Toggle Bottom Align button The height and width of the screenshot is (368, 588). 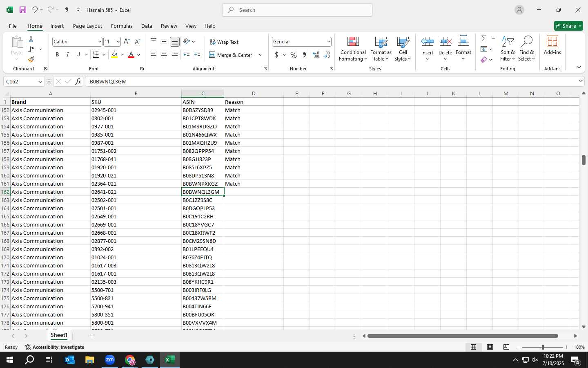174,42
